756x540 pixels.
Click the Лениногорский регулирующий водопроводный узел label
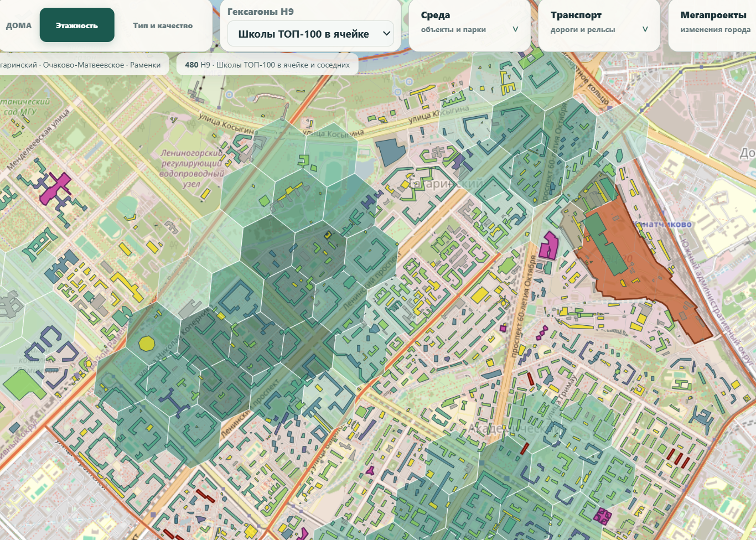191,169
